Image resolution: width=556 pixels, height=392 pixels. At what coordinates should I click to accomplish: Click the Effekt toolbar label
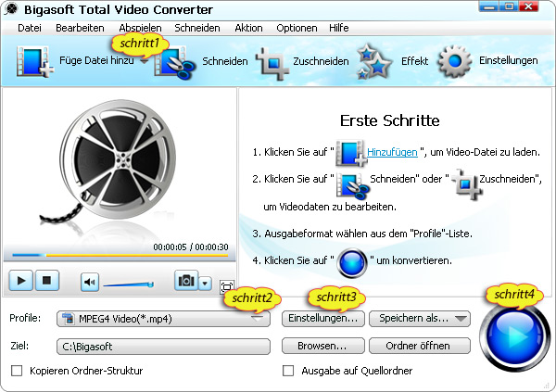pyautogui.click(x=414, y=61)
